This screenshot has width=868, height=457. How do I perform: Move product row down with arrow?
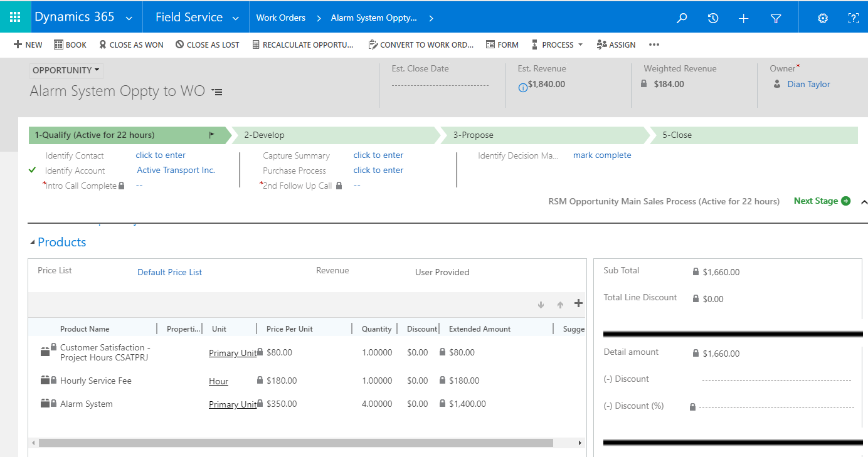pyautogui.click(x=541, y=305)
